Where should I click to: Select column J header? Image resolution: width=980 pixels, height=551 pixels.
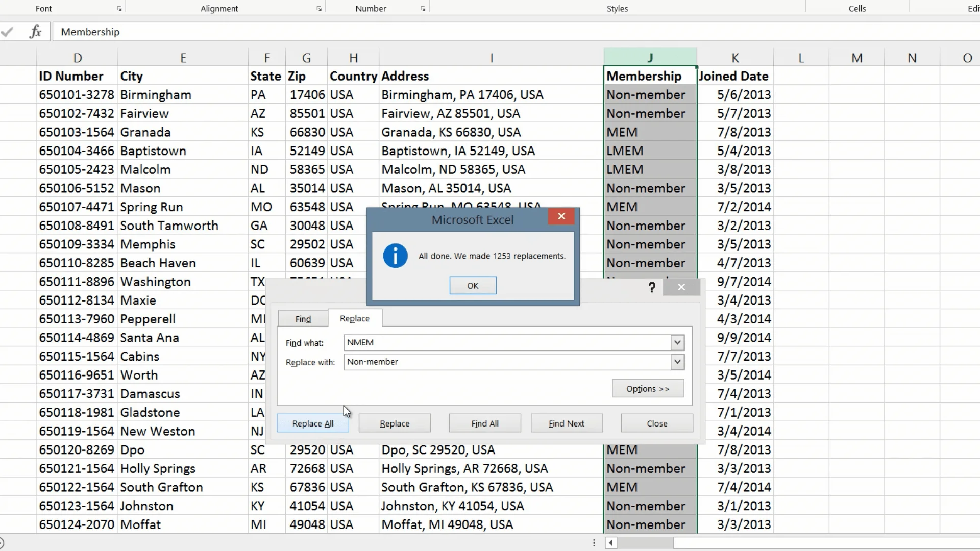coord(650,58)
